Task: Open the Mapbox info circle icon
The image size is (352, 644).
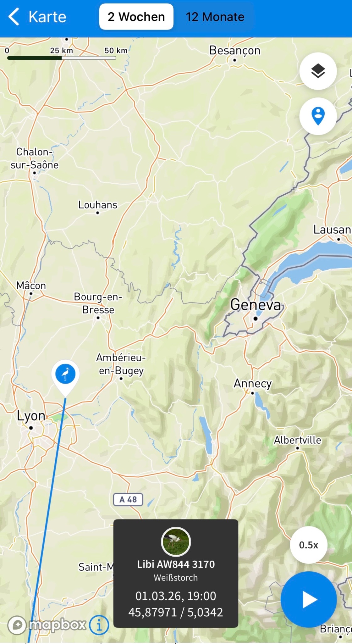Action: [x=99, y=625]
